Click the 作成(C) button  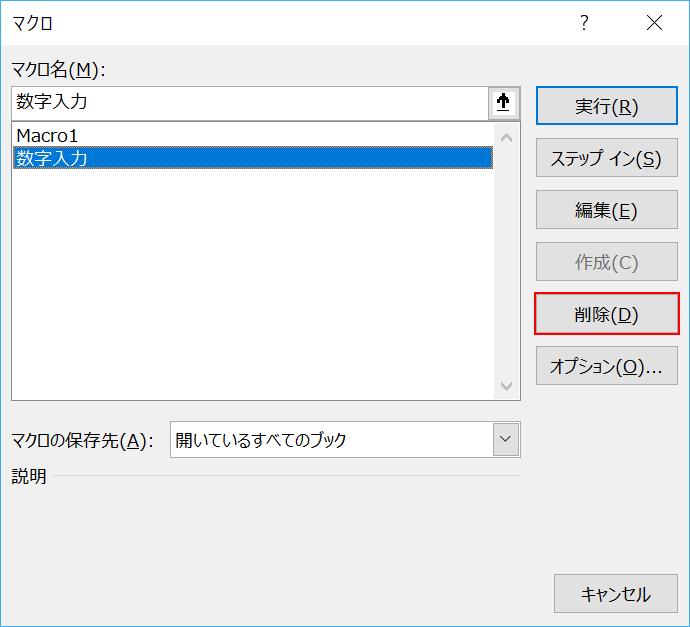[606, 262]
